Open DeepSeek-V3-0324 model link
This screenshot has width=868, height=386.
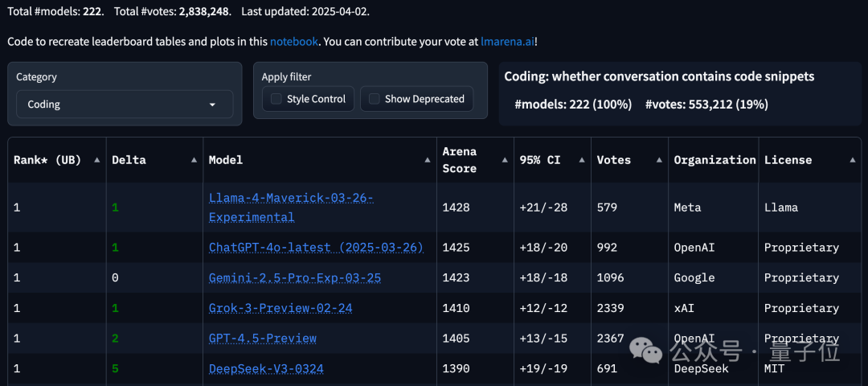pyautogui.click(x=266, y=369)
